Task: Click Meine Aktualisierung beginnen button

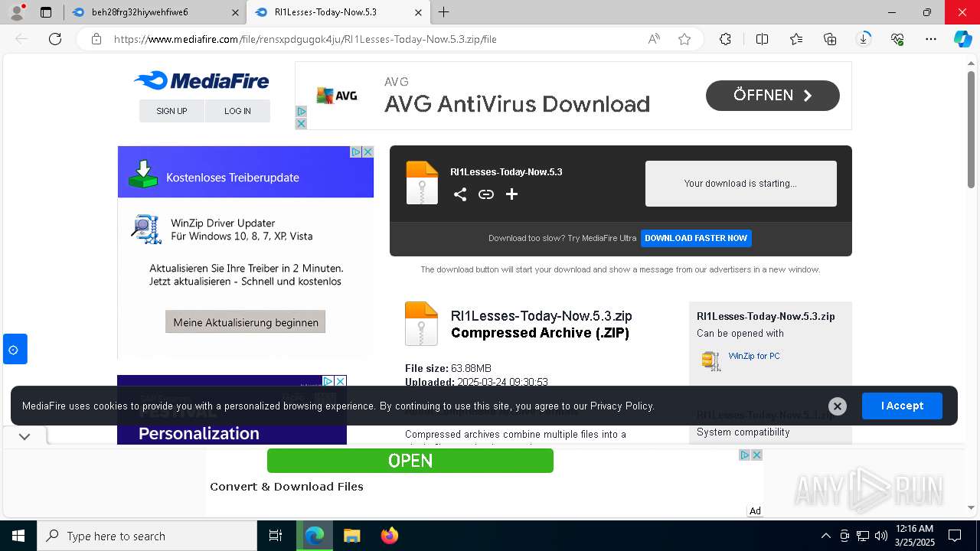Action: tap(246, 322)
